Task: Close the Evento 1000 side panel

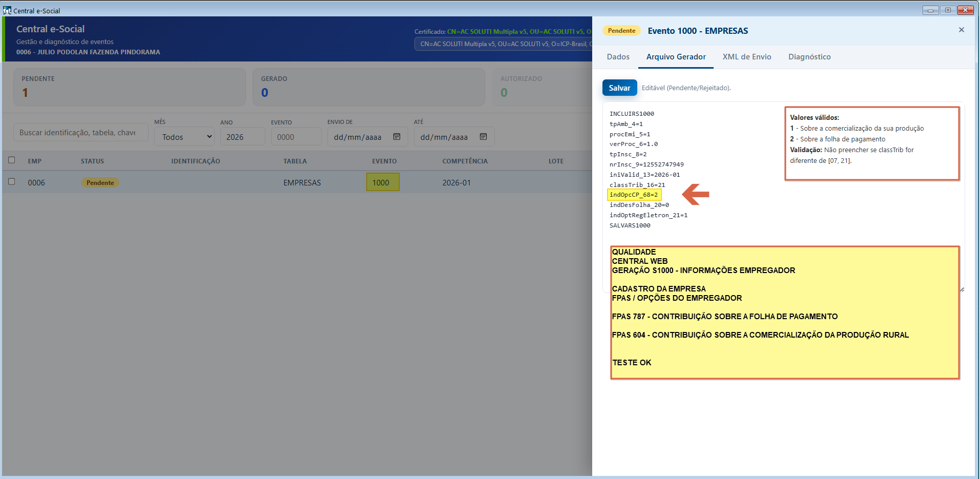Action: pos(961,30)
